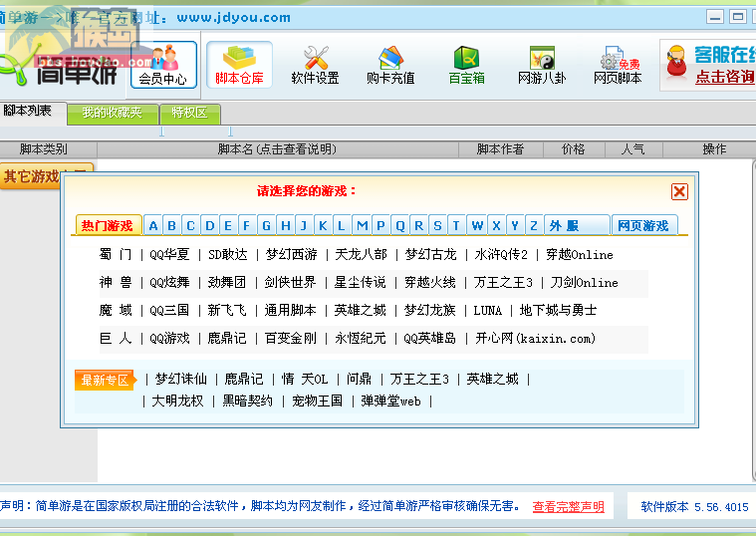Choose the game 水浒Q传2
This screenshot has height=536, width=756.
coord(501,254)
